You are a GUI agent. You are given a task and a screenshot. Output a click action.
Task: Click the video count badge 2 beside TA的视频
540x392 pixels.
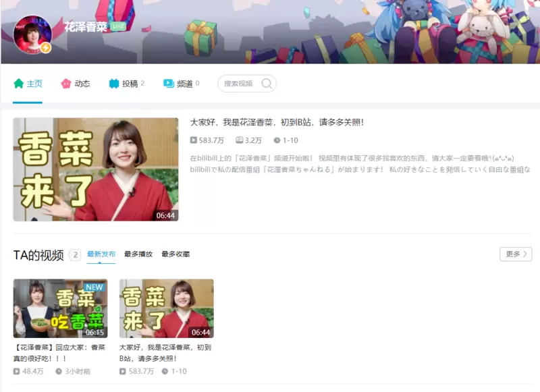pyautogui.click(x=75, y=255)
